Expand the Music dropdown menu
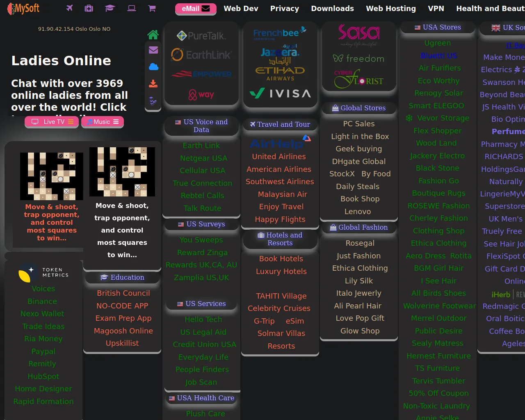Screen dimensions: 525x420 click(x=103, y=122)
